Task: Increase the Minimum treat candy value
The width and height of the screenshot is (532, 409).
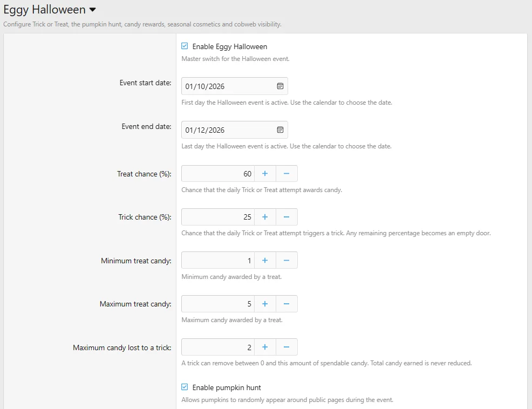Action: pos(265,260)
